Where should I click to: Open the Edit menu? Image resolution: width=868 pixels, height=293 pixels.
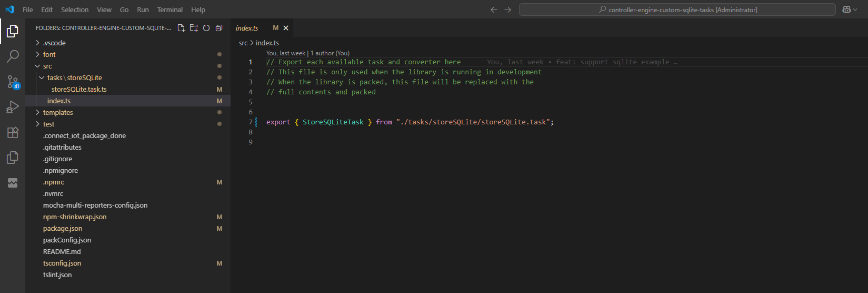47,9
